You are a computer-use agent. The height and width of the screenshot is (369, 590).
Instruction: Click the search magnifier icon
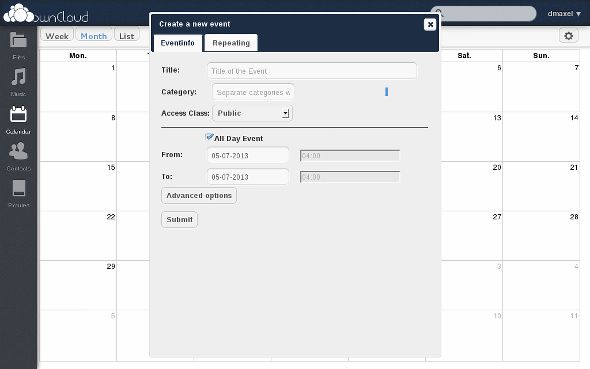pyautogui.click(x=439, y=14)
